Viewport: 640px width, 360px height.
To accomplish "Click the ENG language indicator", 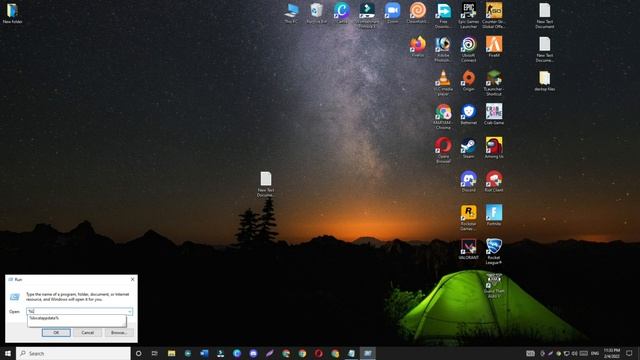I will (595, 353).
